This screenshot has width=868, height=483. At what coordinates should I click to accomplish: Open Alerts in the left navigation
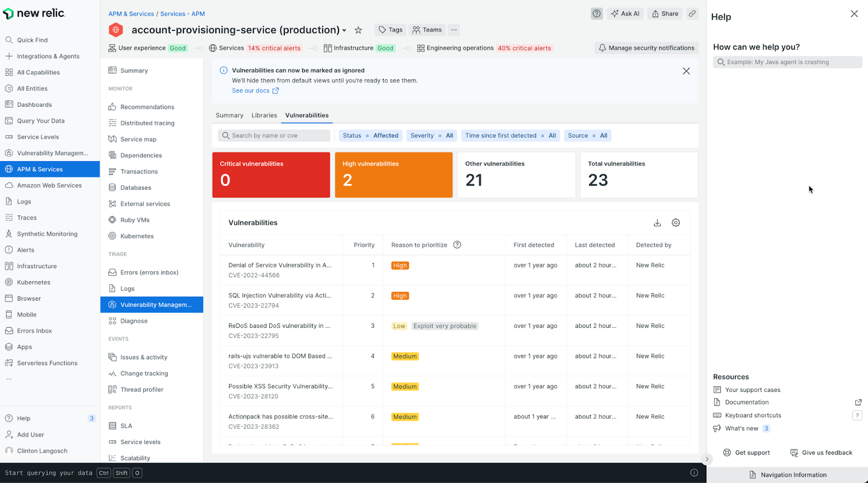pos(50,250)
